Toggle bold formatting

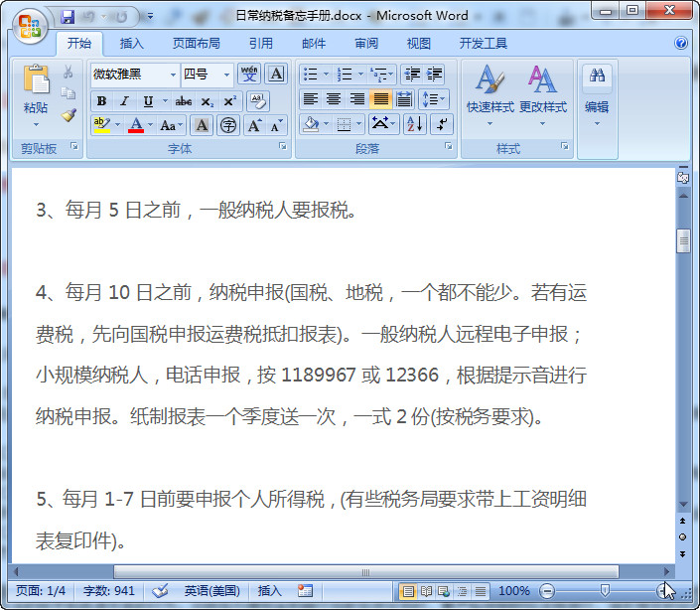click(x=102, y=101)
